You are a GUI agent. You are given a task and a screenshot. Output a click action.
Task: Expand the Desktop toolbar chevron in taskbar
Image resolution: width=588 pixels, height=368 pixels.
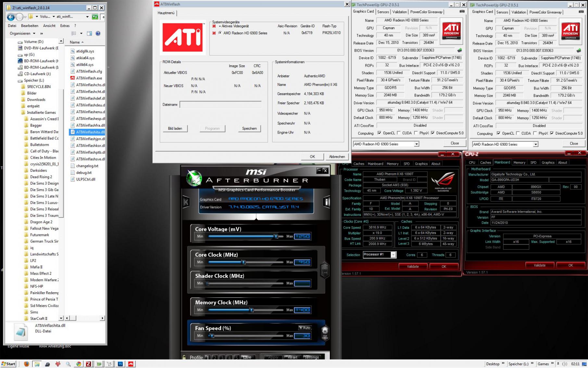coord(503,363)
